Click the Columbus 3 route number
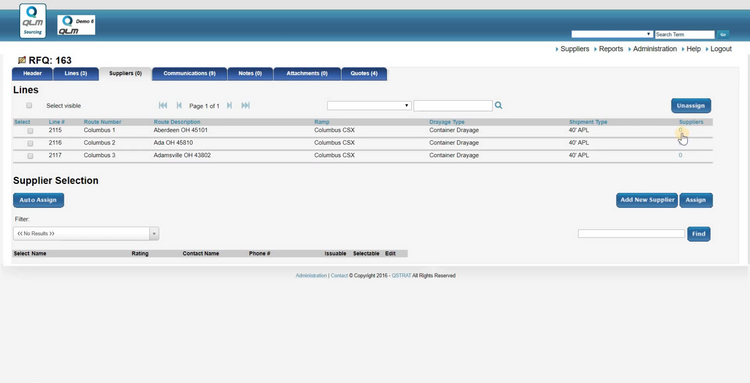This screenshot has height=383, width=750. point(99,155)
